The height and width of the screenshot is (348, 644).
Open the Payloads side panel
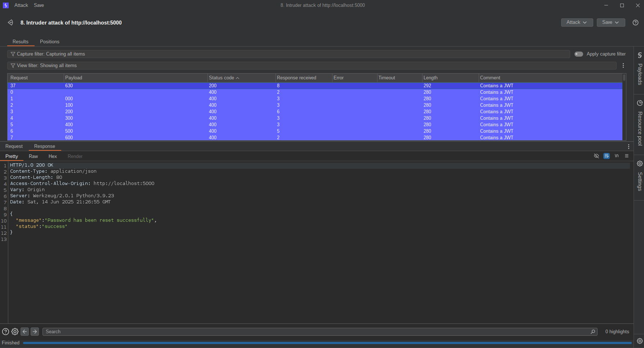pyautogui.click(x=639, y=69)
